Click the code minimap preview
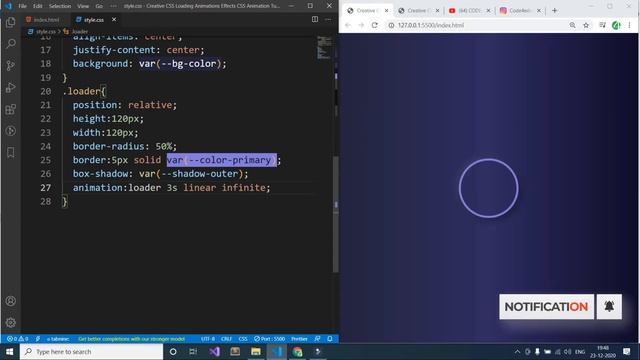The height and width of the screenshot is (360, 640). pyautogui.click(x=324, y=47)
